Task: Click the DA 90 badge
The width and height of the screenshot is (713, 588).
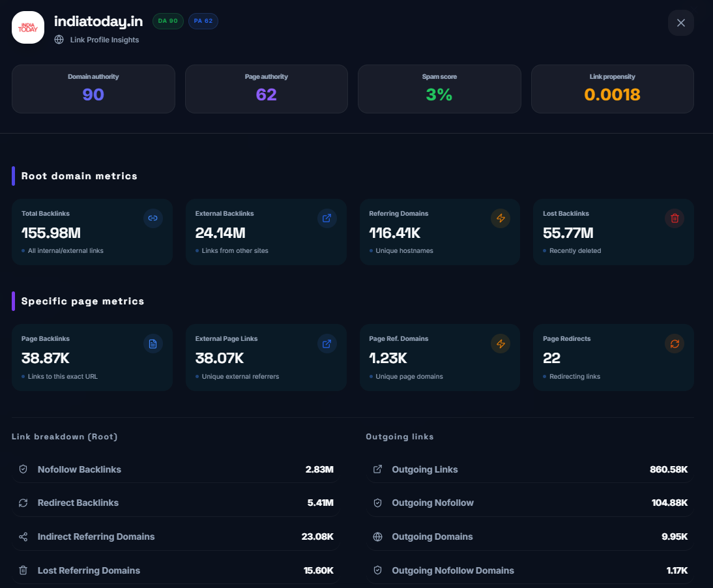Action: click(x=167, y=21)
